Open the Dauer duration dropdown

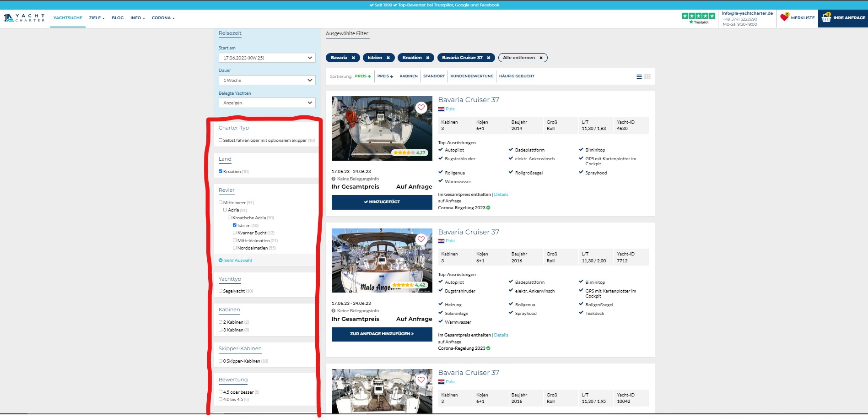pyautogui.click(x=267, y=80)
